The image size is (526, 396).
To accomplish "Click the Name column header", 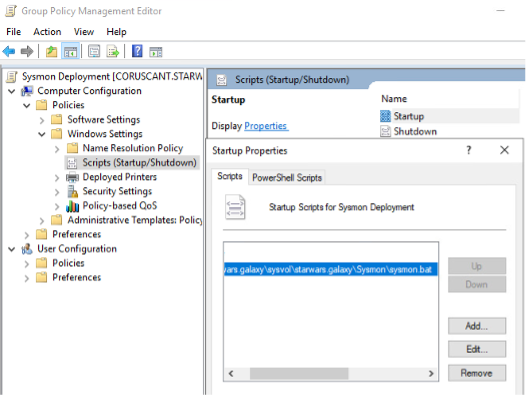I will click(x=394, y=99).
